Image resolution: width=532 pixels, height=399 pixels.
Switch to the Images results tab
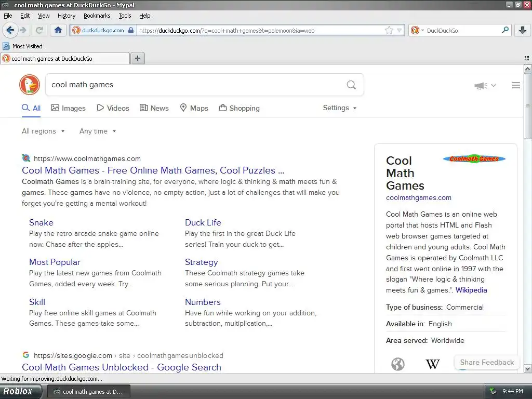tap(68, 108)
